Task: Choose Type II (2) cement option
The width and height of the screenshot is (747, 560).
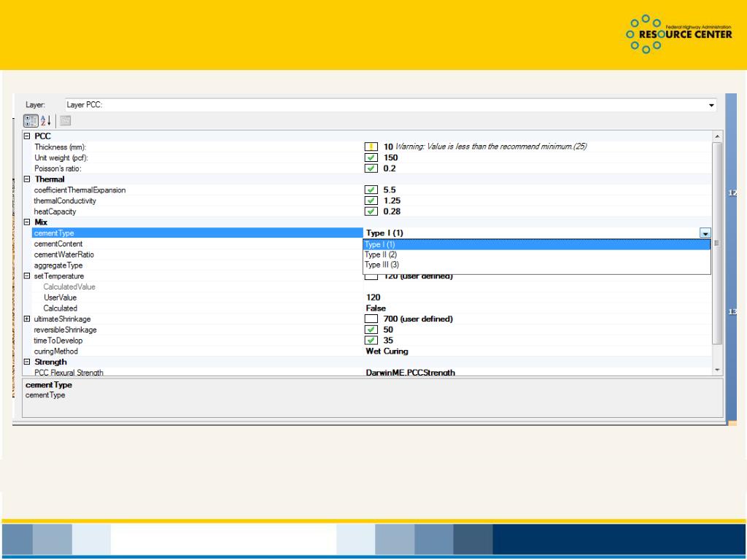Action: (536, 254)
